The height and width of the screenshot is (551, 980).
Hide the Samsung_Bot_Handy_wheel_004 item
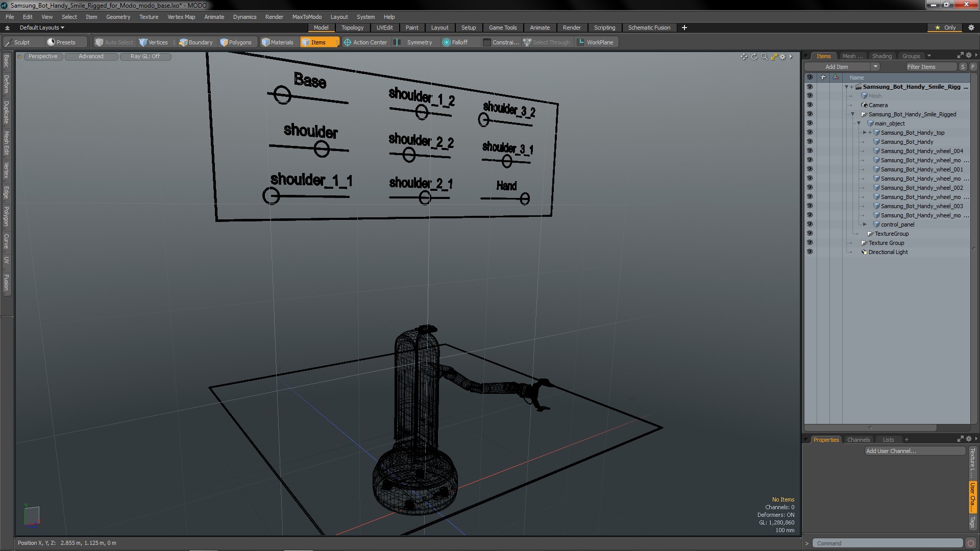810,151
